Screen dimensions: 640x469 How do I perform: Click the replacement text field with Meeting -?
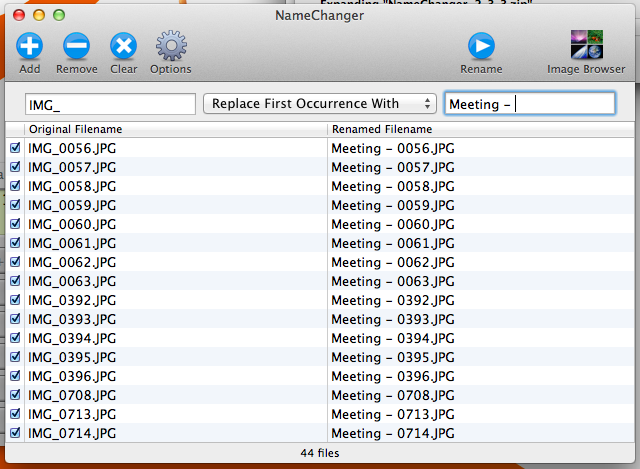click(529, 104)
